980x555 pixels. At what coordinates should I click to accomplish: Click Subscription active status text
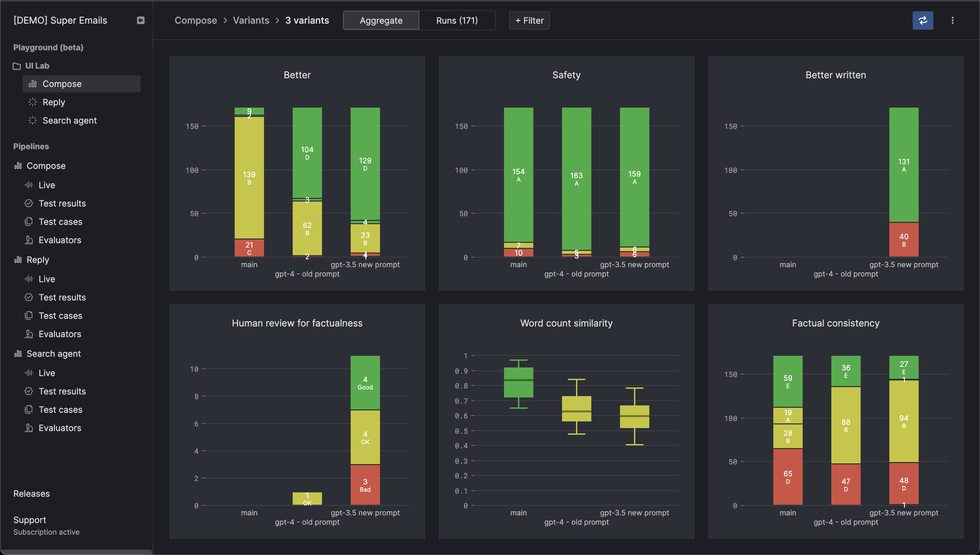click(x=47, y=532)
